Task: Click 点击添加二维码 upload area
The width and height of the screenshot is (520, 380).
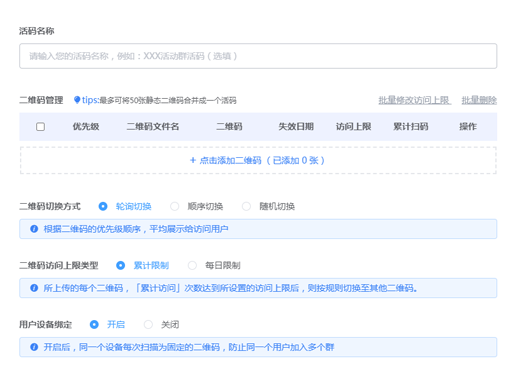Action: (258, 160)
